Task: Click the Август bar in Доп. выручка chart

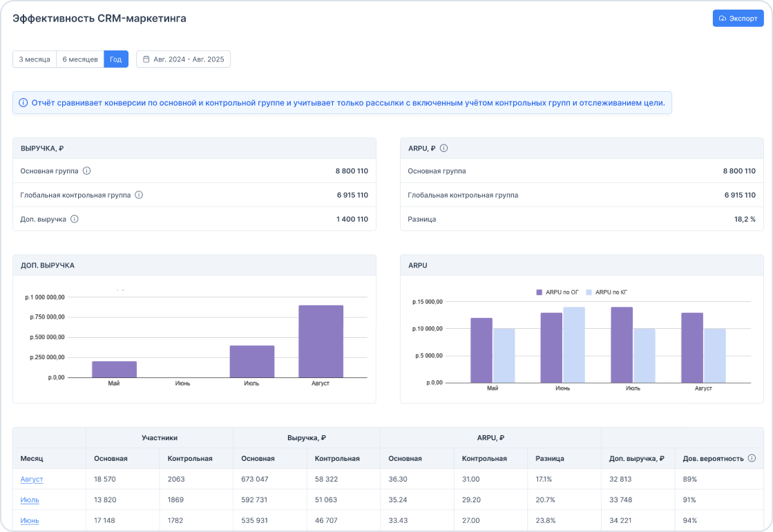Action: click(x=321, y=341)
